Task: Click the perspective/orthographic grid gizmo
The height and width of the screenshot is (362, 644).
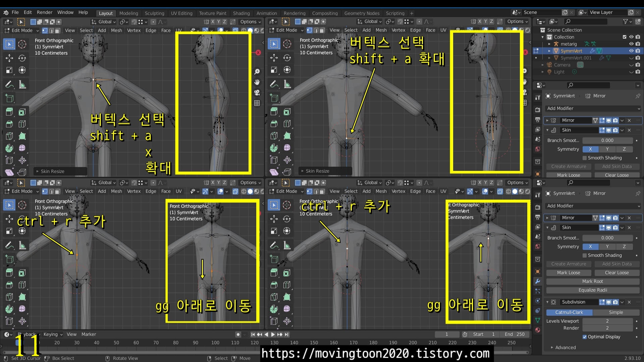Action: click(x=257, y=103)
